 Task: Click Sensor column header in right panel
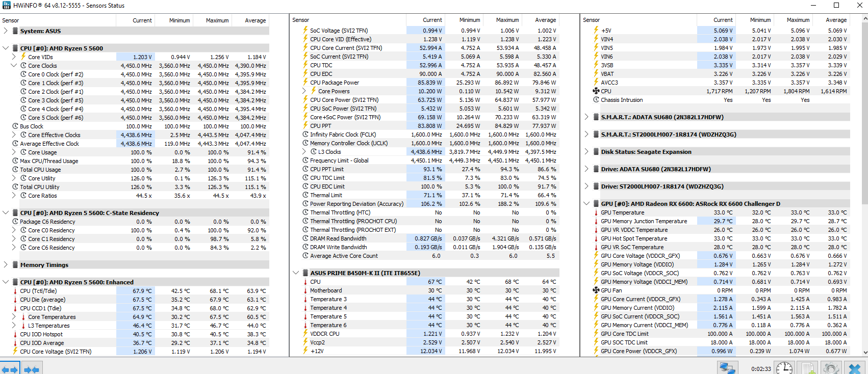[639, 20]
